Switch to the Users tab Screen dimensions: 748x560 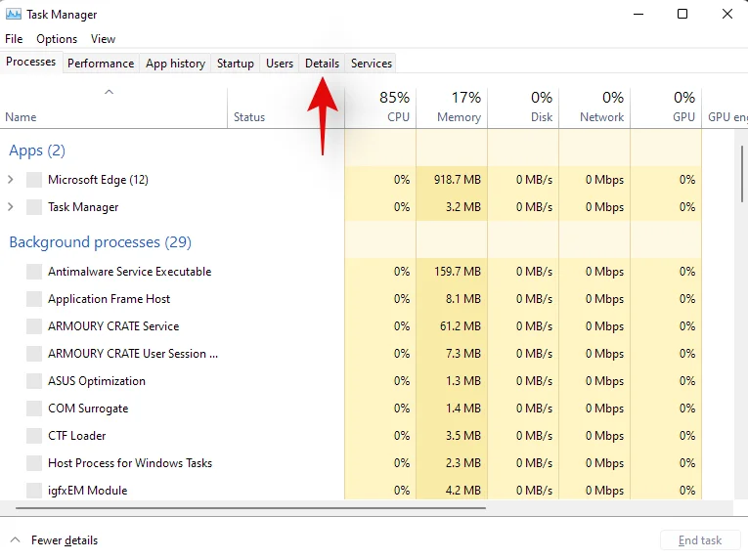(x=280, y=64)
